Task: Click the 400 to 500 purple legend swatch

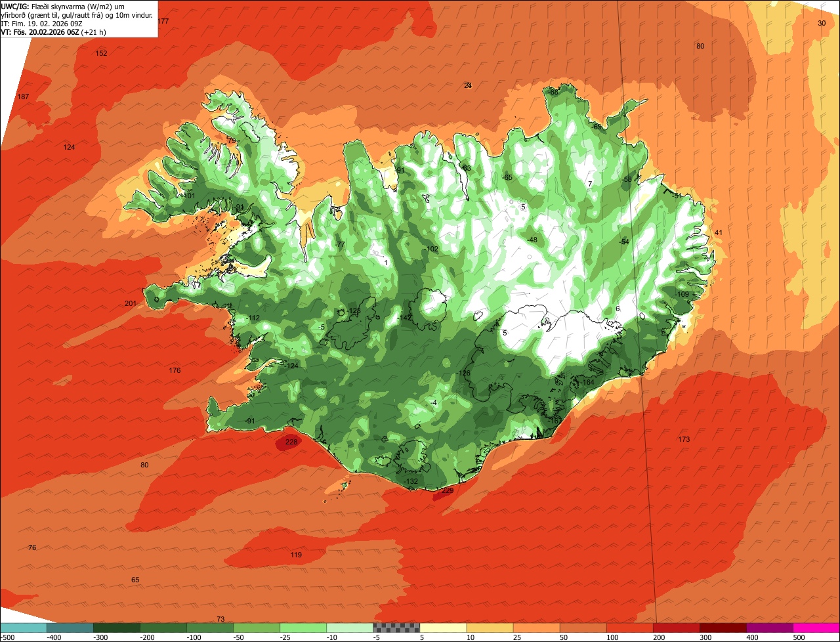Action: pyautogui.click(x=769, y=628)
